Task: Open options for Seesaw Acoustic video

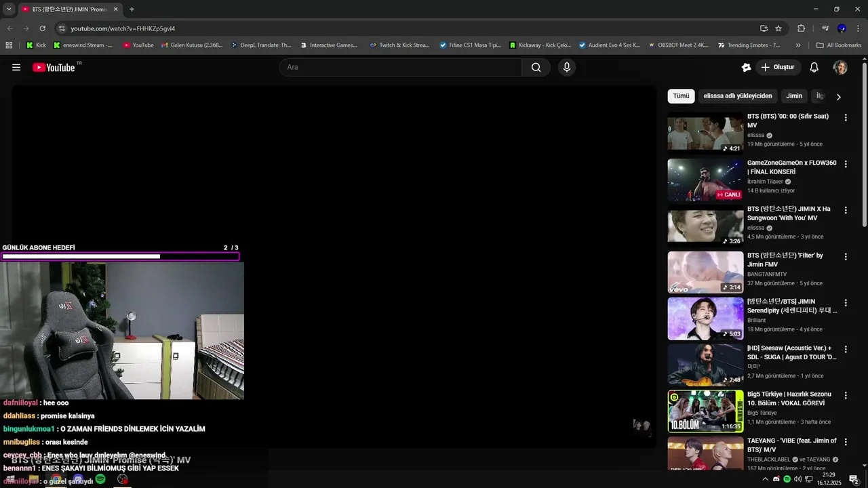Action: click(x=846, y=349)
